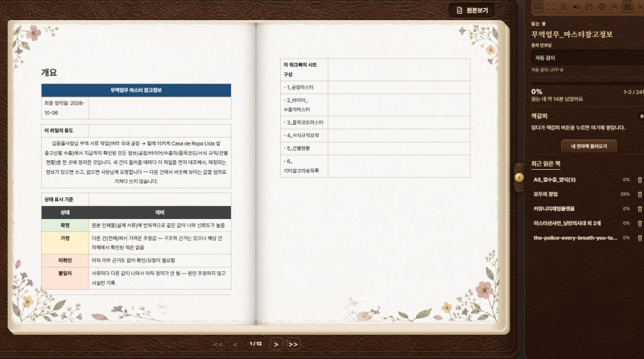Click the 불일치 status cell

(x=65, y=278)
